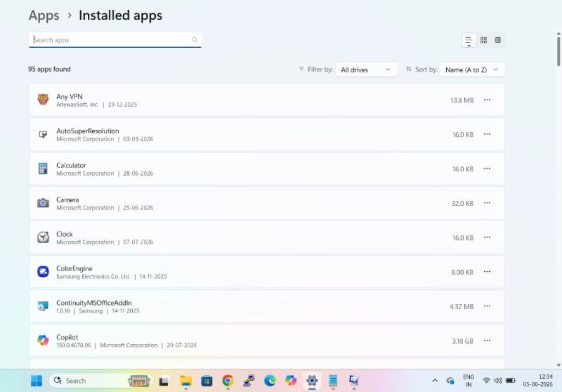
Task: Select the AutoSuperResolution app name
Action: [87, 131]
